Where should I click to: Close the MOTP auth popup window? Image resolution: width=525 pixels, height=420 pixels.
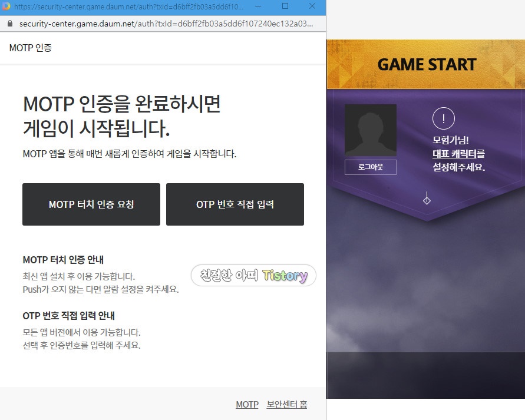[x=312, y=6]
